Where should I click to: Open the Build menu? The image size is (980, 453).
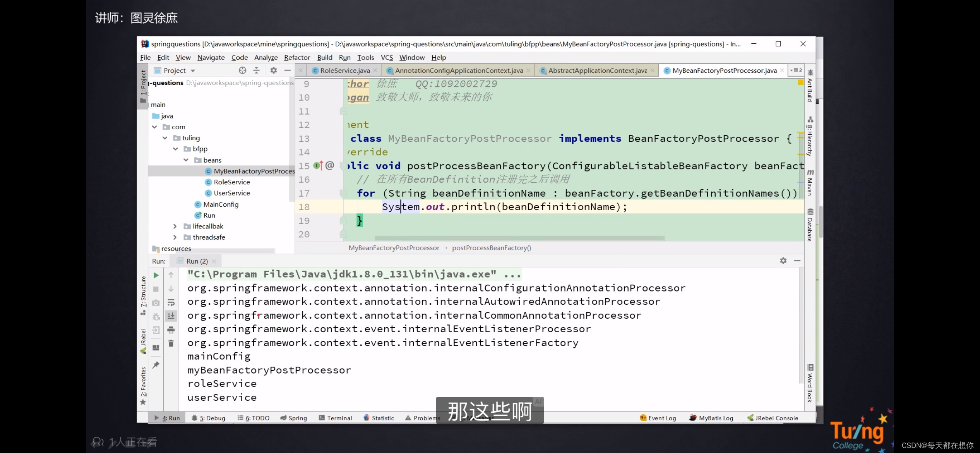[325, 57]
